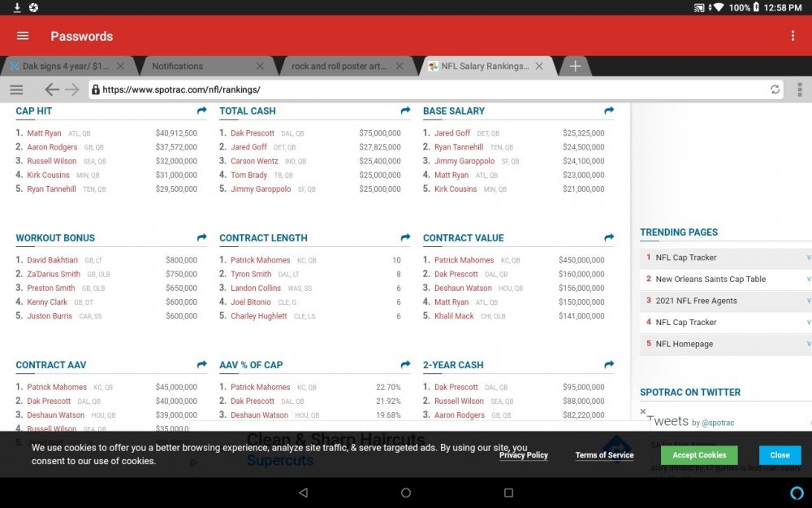Open the Contract Length full ranking arrow
Image resolution: width=812 pixels, height=508 pixels.
tap(405, 237)
